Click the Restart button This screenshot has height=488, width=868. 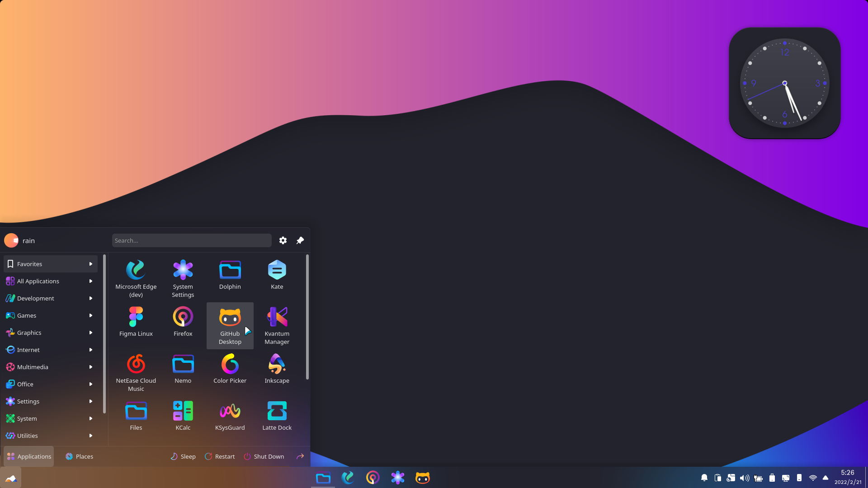tap(220, 456)
